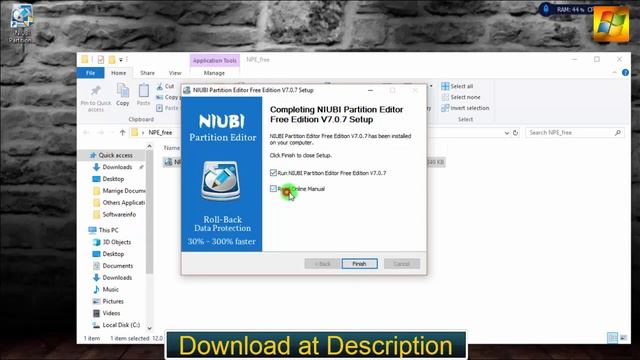Image resolution: width=640 pixels, height=360 pixels.
Task: Open Manage Documents folder in sidebar
Action: tap(119, 191)
